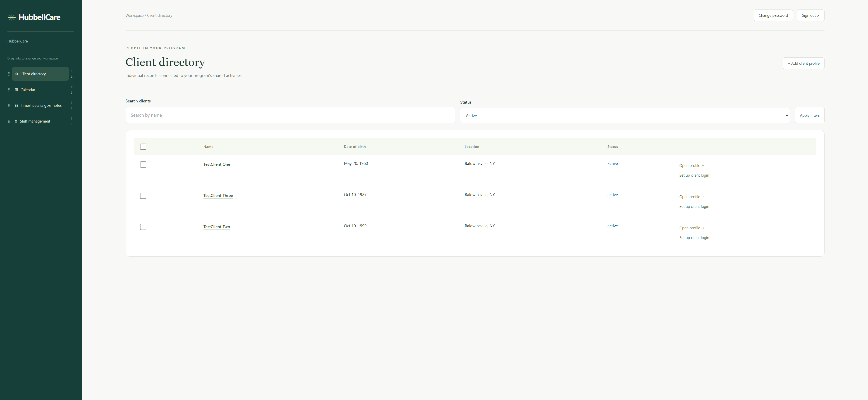Check the box for TestClient One
Screen dimensions: 868x400
point(143,165)
